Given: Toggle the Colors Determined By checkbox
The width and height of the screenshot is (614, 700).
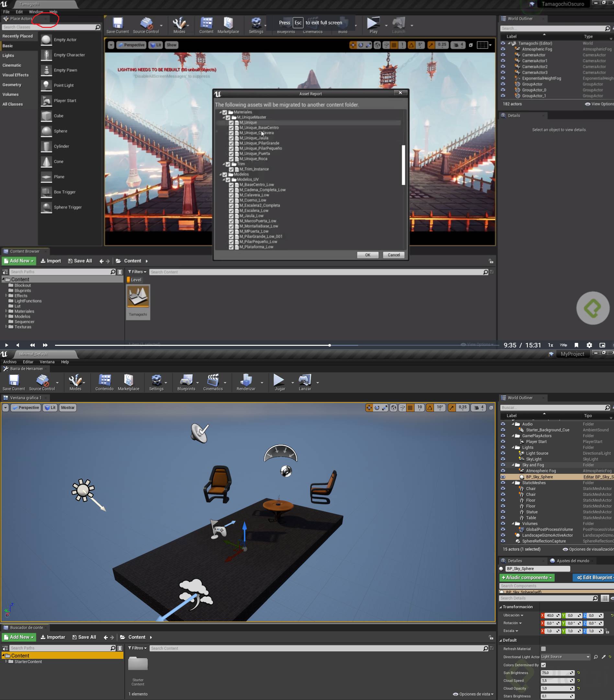Looking at the screenshot, I should click(543, 665).
